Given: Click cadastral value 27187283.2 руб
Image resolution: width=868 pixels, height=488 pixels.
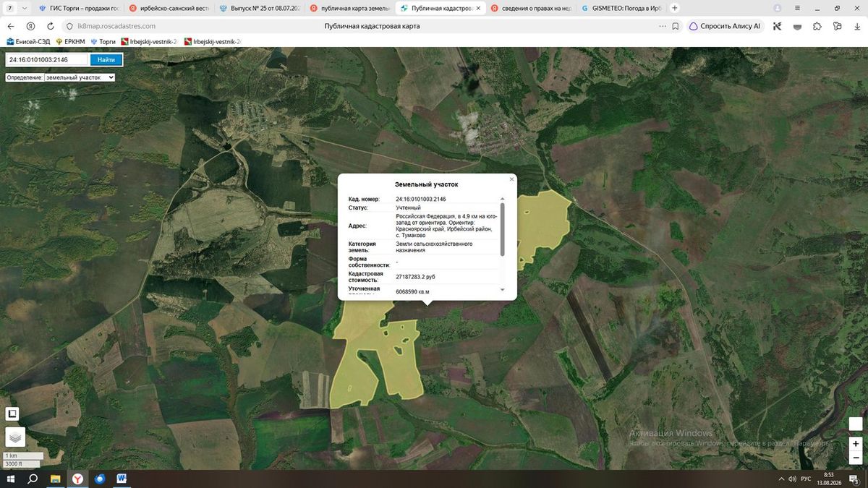Looking at the screenshot, I should click(x=415, y=277).
